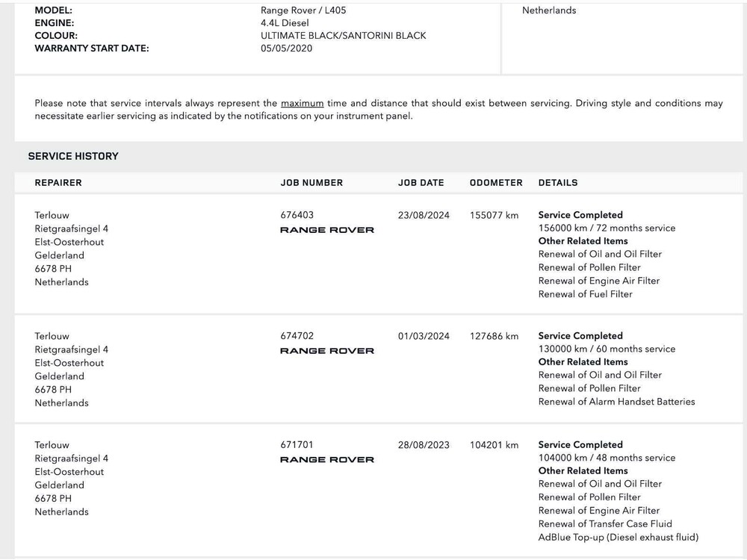Click the warranty start date 05/05/2020
The image size is (747, 560).
click(x=286, y=49)
